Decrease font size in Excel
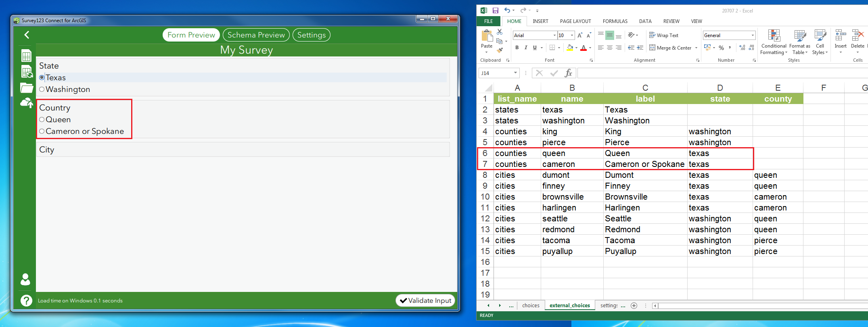 tap(589, 35)
